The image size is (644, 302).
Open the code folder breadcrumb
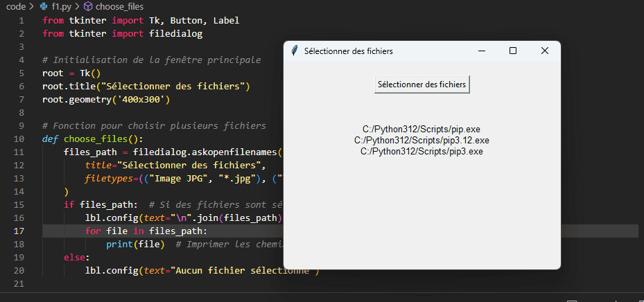[16, 6]
